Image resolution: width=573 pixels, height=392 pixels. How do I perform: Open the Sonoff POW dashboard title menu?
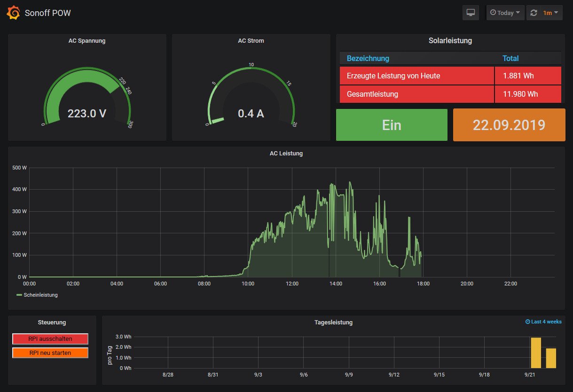(x=47, y=13)
